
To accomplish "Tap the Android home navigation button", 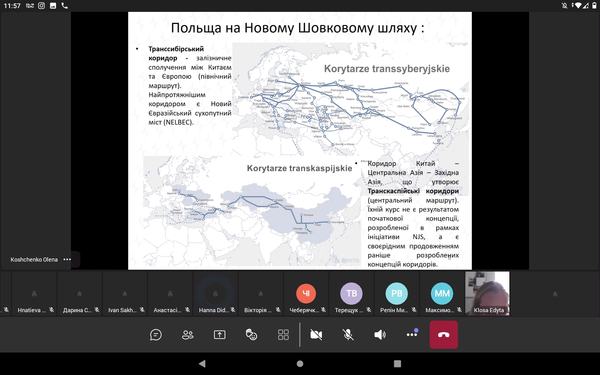I will [300, 364].
